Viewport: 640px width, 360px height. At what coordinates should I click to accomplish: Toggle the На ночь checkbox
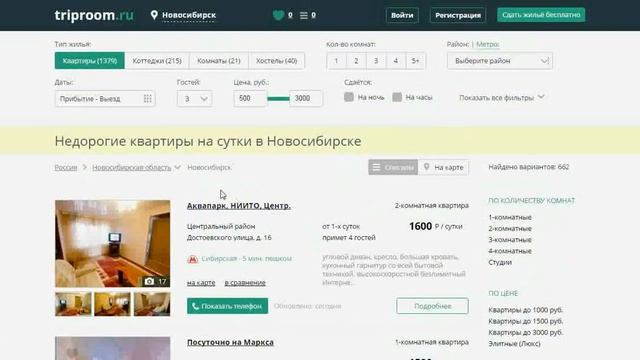point(349,97)
